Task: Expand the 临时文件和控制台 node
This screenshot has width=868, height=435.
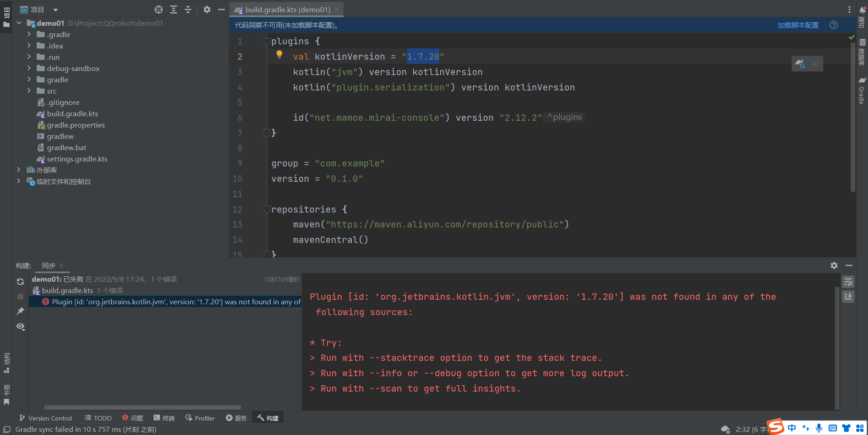Action: coord(19,181)
